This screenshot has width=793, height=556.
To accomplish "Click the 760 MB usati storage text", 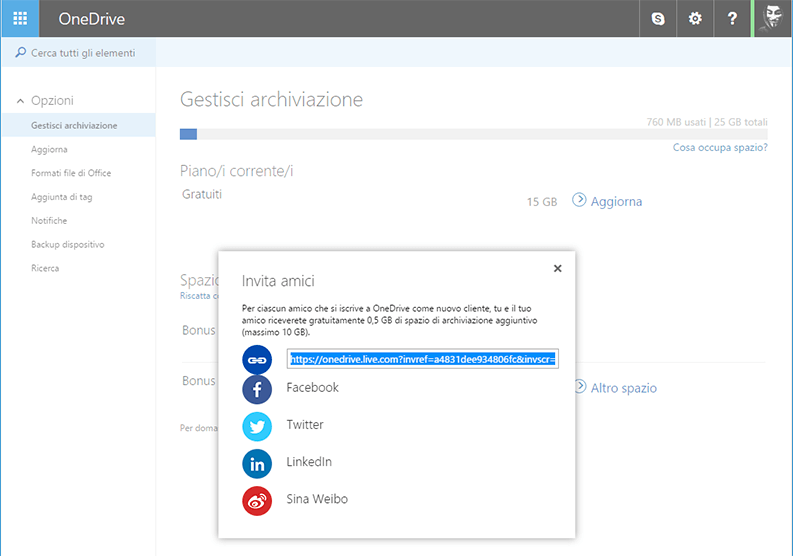I will coord(676,122).
